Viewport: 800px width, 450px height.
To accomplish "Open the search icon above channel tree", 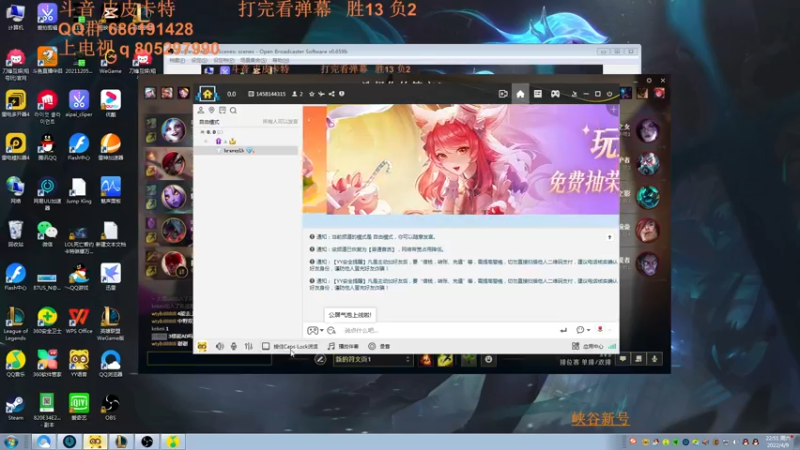I will pos(233,110).
